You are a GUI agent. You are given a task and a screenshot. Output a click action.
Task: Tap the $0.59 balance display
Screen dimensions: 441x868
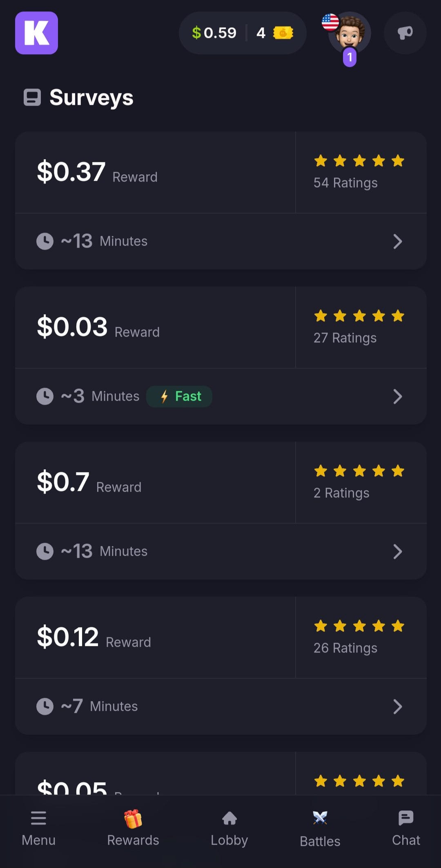coord(214,33)
